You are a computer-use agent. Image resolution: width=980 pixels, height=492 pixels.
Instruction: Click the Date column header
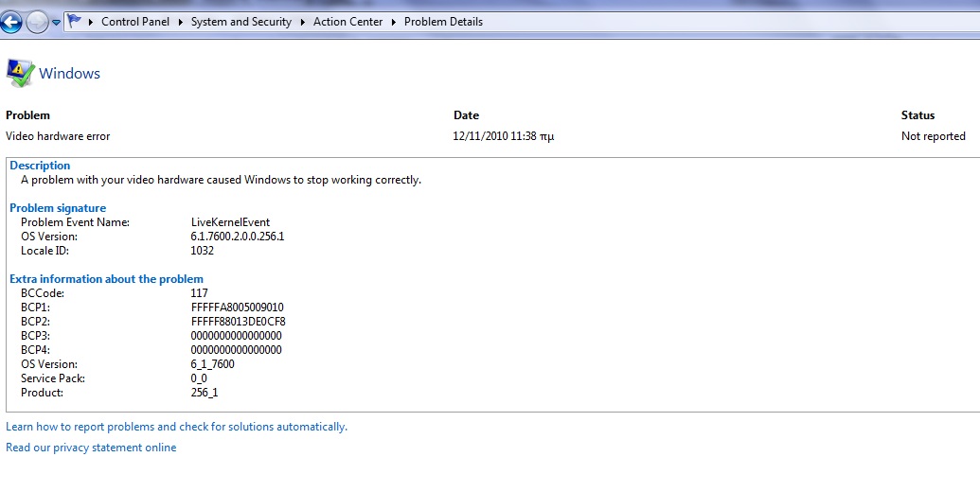point(466,114)
